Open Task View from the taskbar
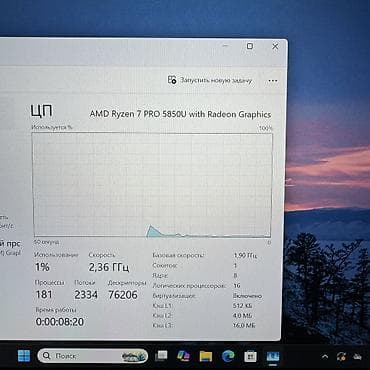 pos(161,356)
